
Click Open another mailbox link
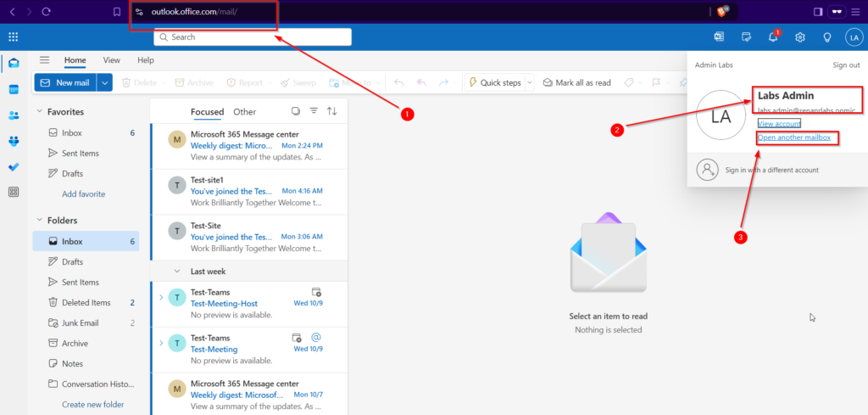[x=794, y=137]
